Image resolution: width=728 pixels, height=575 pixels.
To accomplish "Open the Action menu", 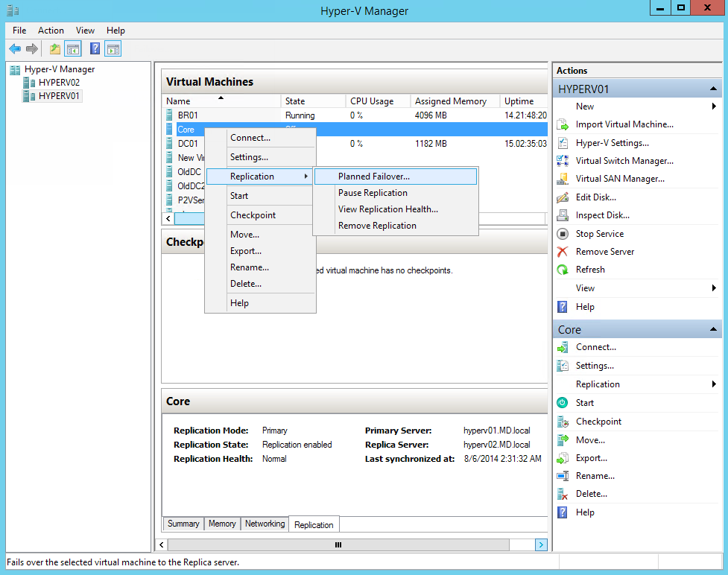I will click(51, 31).
